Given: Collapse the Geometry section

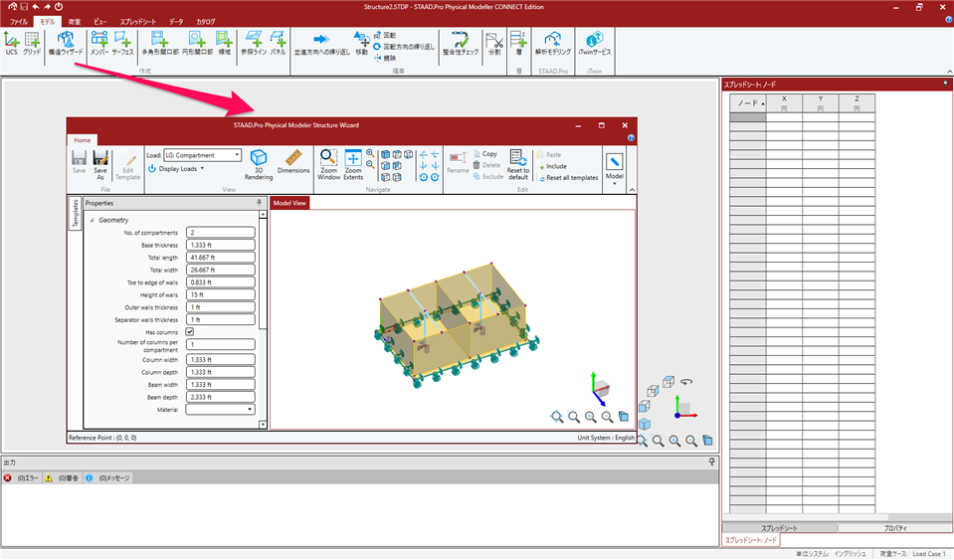Looking at the screenshot, I should click(92, 220).
